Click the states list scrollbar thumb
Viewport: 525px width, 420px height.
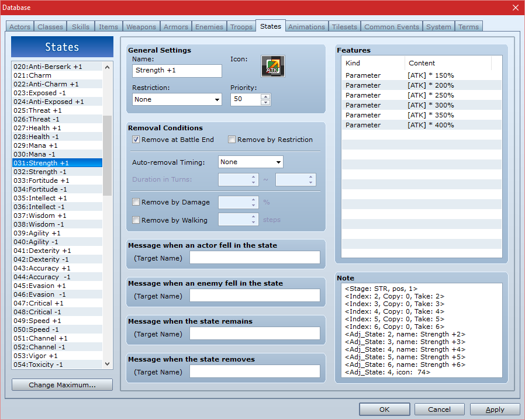[107, 155]
